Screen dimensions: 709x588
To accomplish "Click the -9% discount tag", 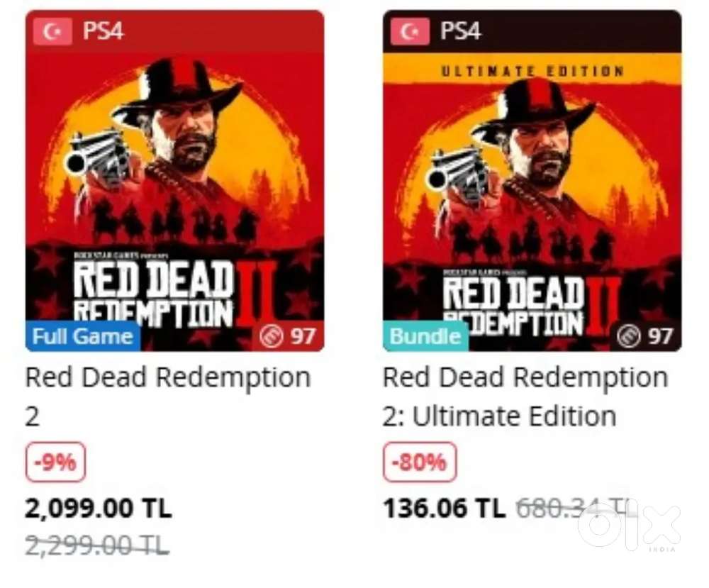I will pos(55,462).
